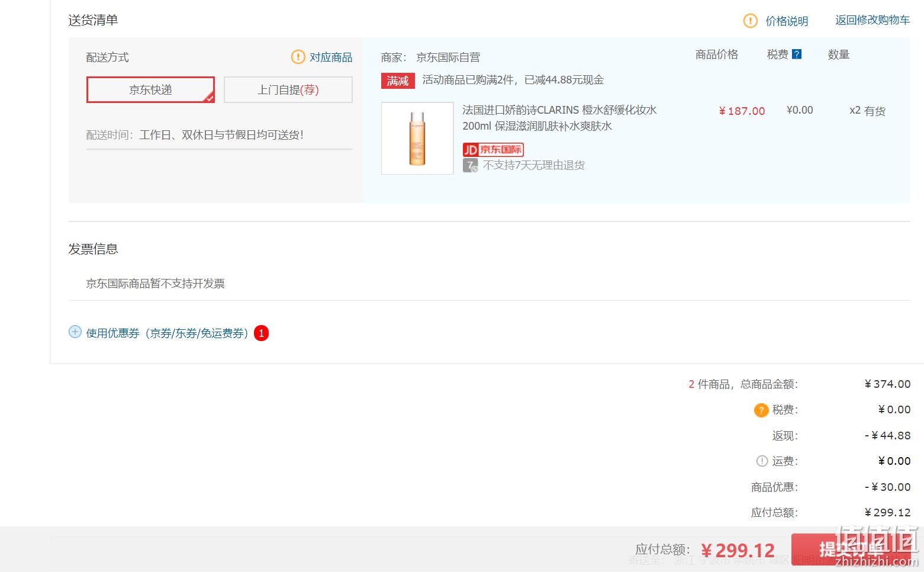Click the large red ¥299.12 total in footer
Screen dimensions: 924x572
tap(738, 551)
